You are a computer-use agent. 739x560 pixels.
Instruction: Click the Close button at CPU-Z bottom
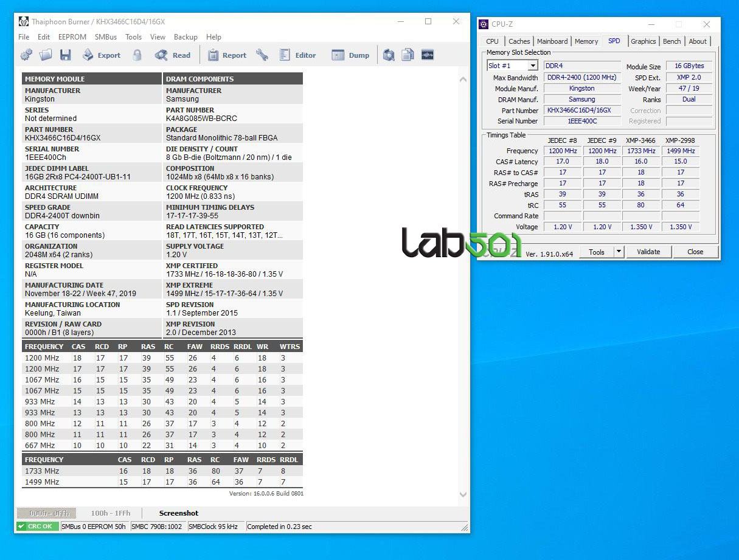pyautogui.click(x=695, y=252)
